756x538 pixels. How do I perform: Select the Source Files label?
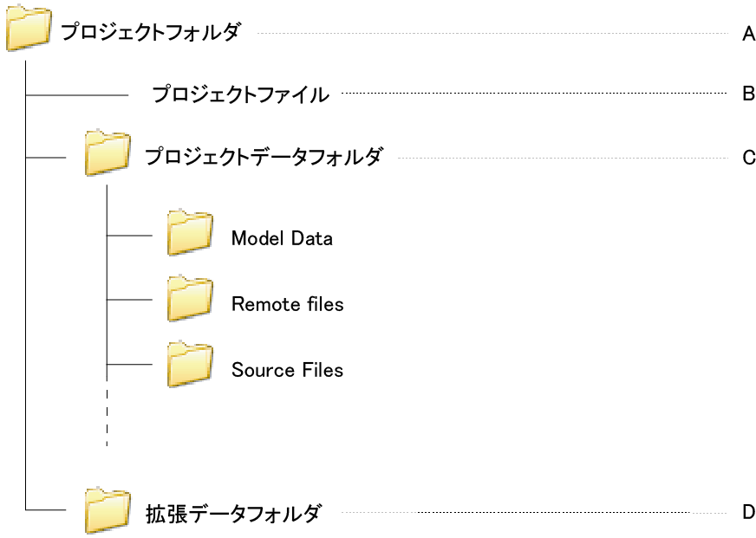coord(287,370)
